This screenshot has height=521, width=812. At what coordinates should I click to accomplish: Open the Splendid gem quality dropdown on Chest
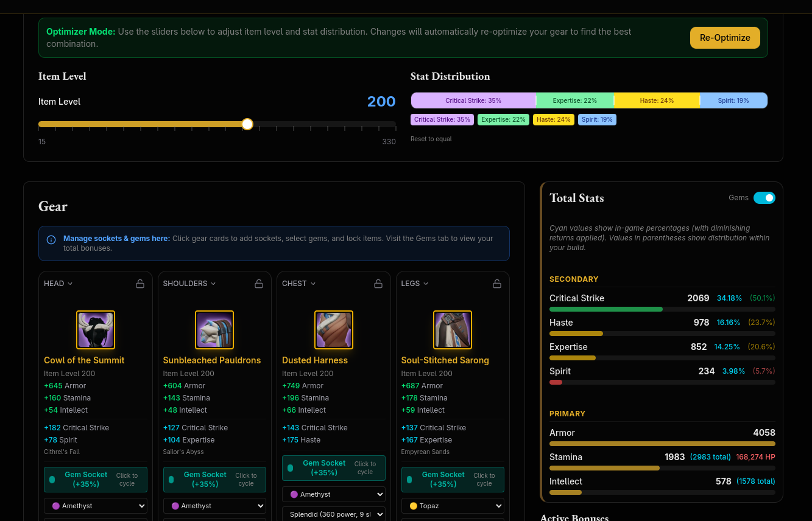click(333, 514)
